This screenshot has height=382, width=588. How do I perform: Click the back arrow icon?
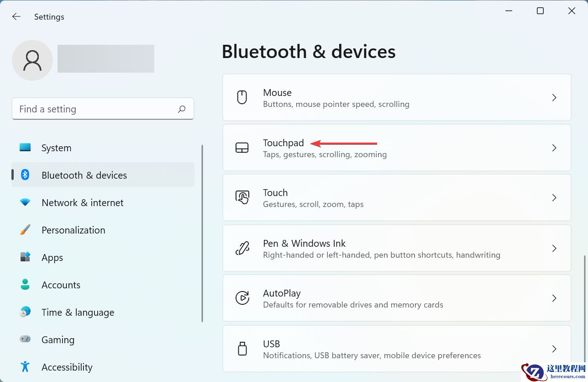click(16, 17)
